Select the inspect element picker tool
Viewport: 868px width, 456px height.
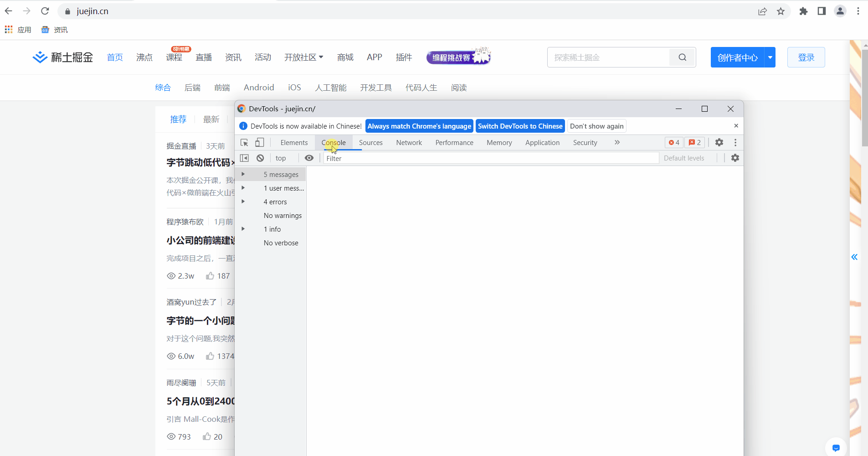pos(244,143)
